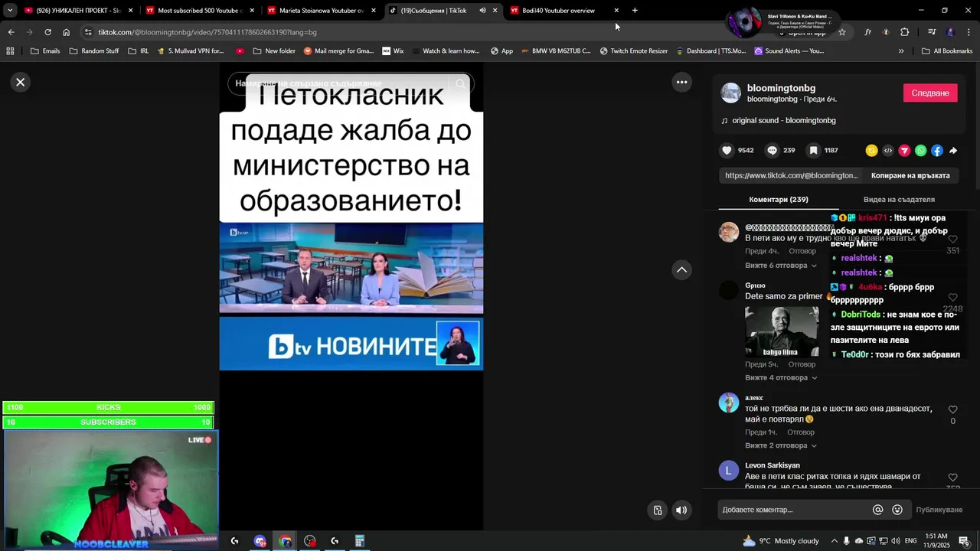Show hidden bookmarks with the double chevron

(x=901, y=51)
